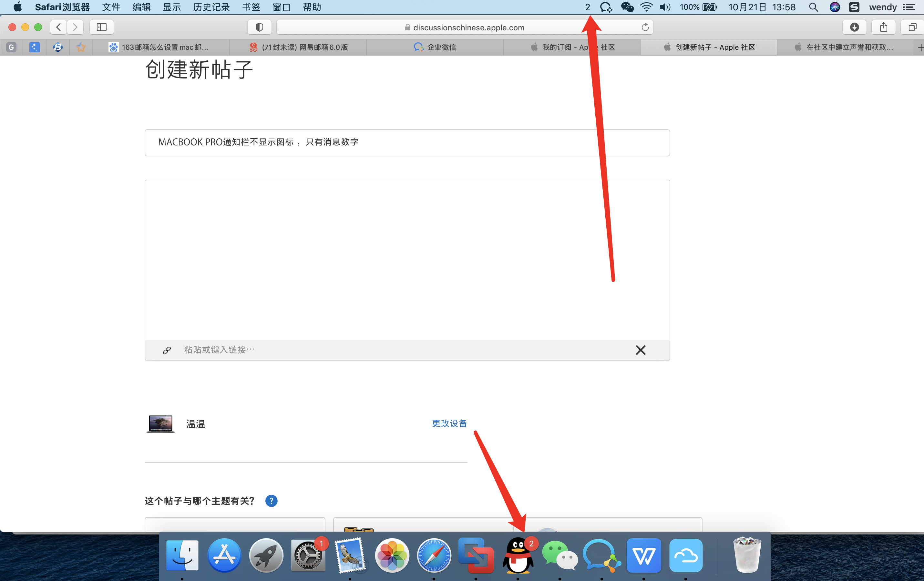924x581 pixels.
Task: Switch to 企业微信 tab
Action: click(435, 47)
